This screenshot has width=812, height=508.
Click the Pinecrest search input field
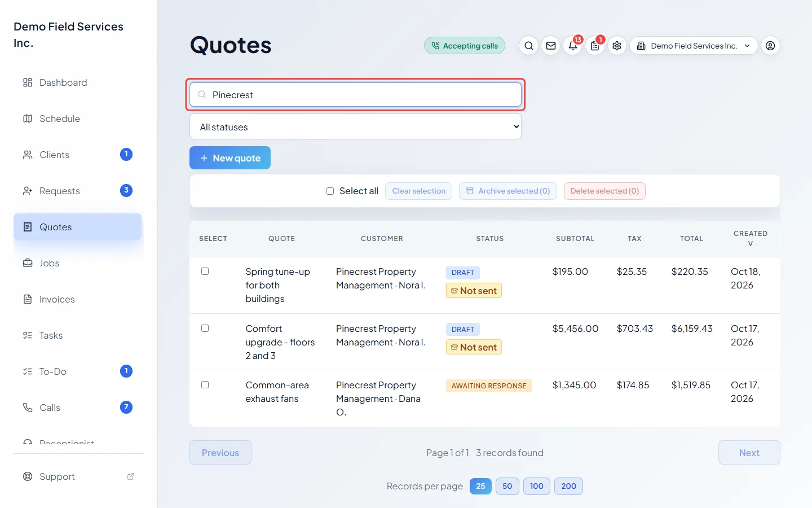355,95
